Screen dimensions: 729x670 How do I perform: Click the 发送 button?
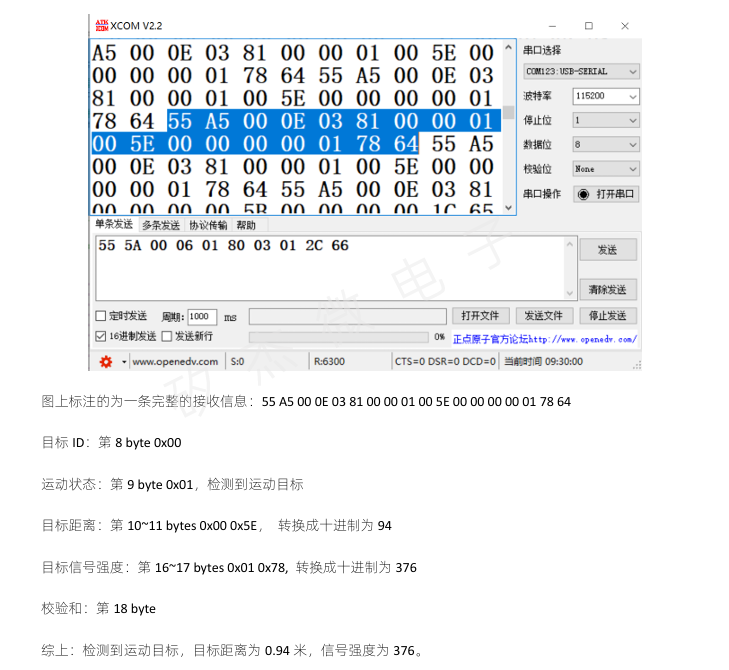click(x=608, y=250)
